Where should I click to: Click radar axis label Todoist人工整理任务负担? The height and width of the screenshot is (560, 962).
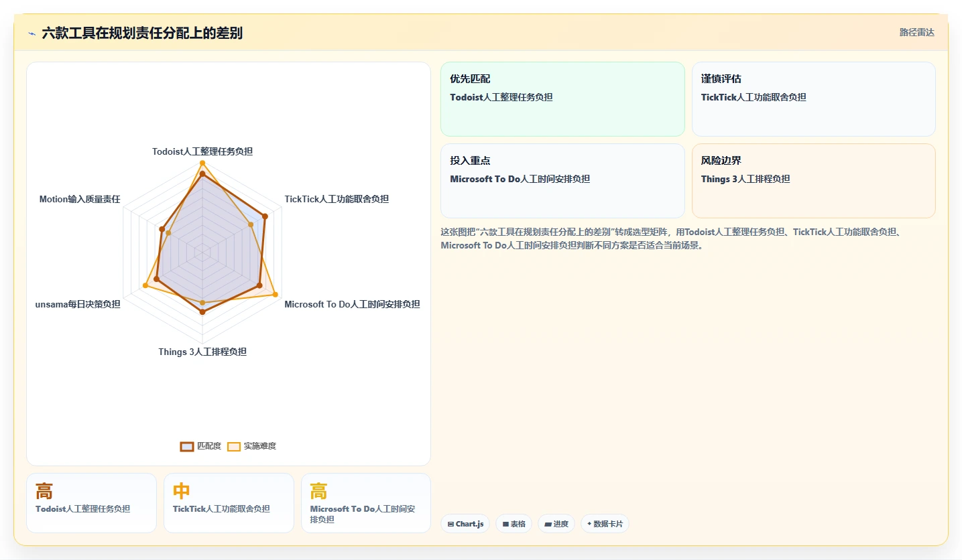[x=202, y=151]
